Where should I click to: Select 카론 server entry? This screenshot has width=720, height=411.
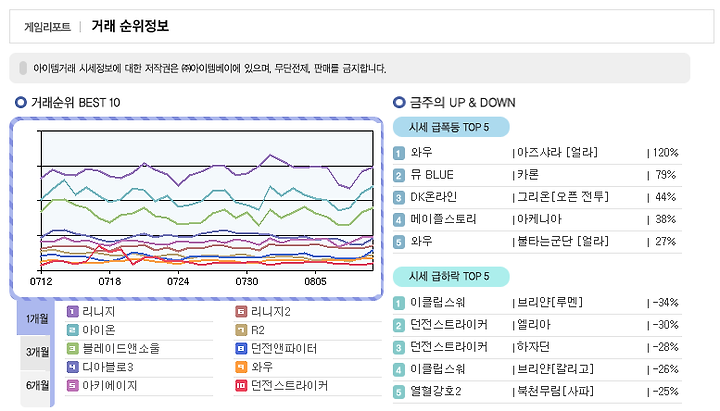coord(528,175)
